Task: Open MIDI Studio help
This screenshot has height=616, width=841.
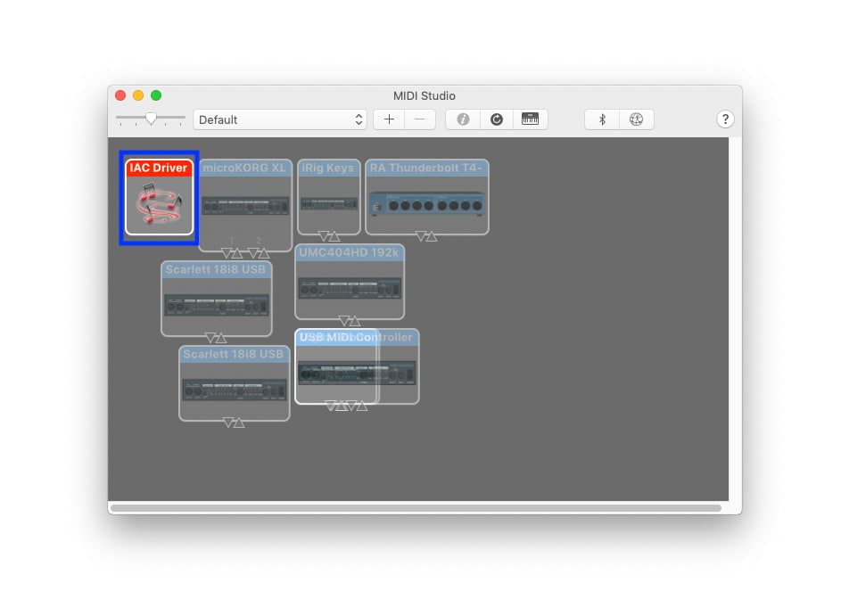Action: pos(725,119)
